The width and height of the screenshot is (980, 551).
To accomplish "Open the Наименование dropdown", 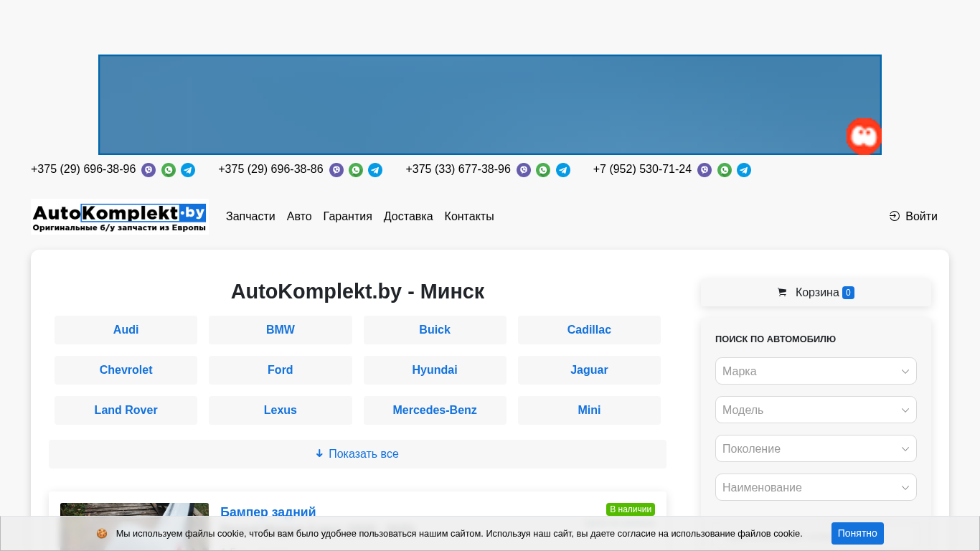I will tap(816, 487).
